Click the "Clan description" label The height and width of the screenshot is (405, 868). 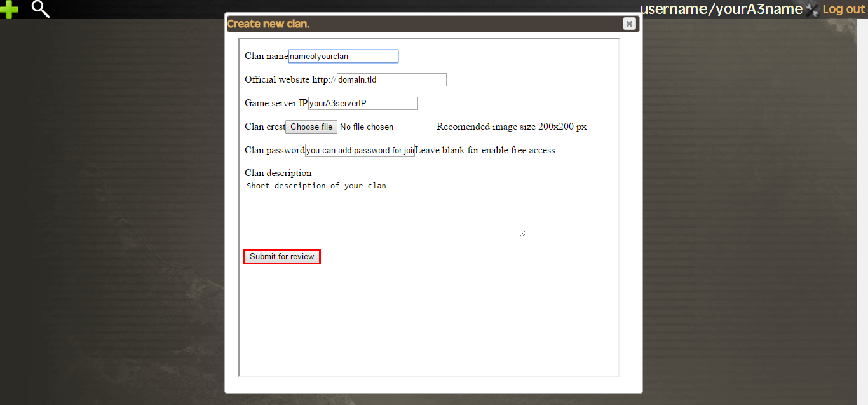point(278,173)
